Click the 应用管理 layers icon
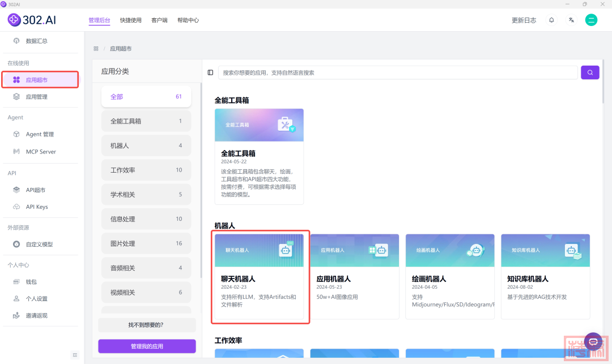612x364 pixels. point(16,97)
